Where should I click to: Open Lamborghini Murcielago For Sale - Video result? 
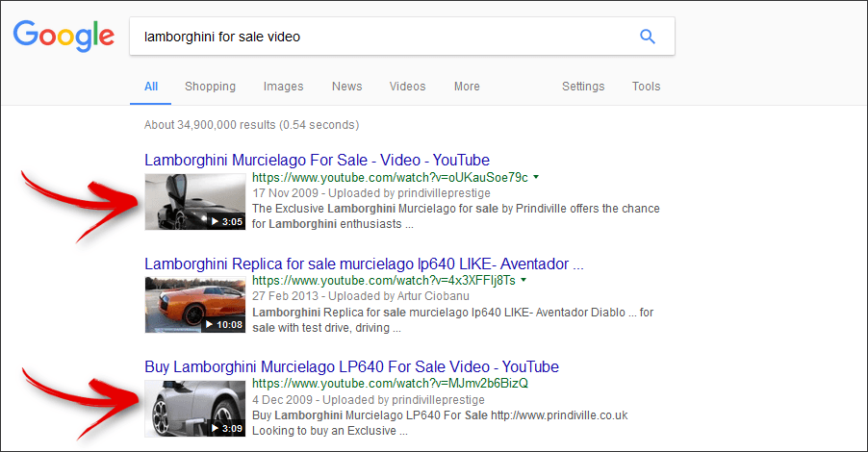pyautogui.click(x=318, y=160)
